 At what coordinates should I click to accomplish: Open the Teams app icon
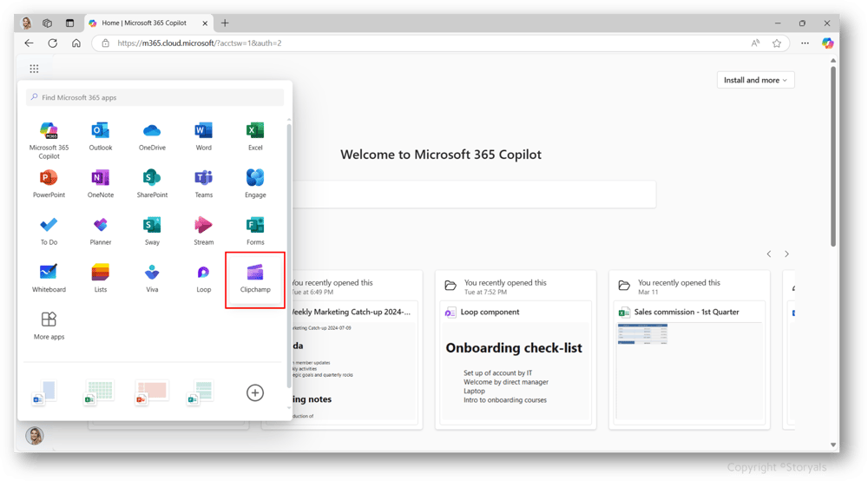203,183
